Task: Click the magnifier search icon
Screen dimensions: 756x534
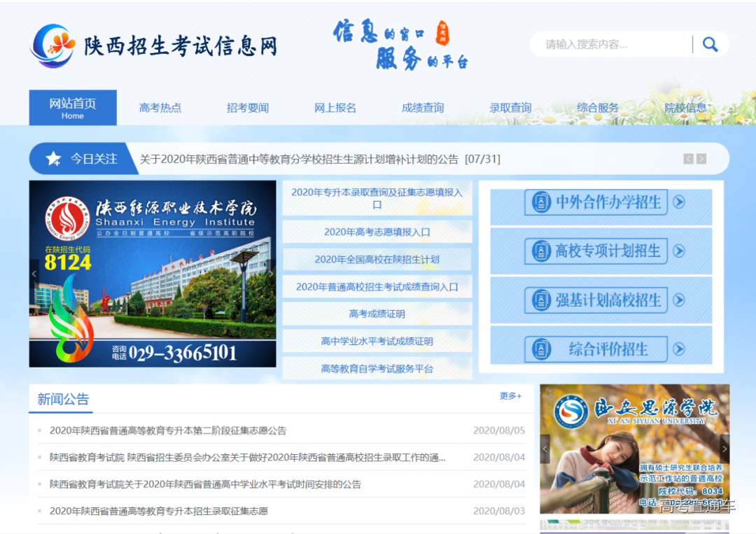Action: [x=710, y=45]
